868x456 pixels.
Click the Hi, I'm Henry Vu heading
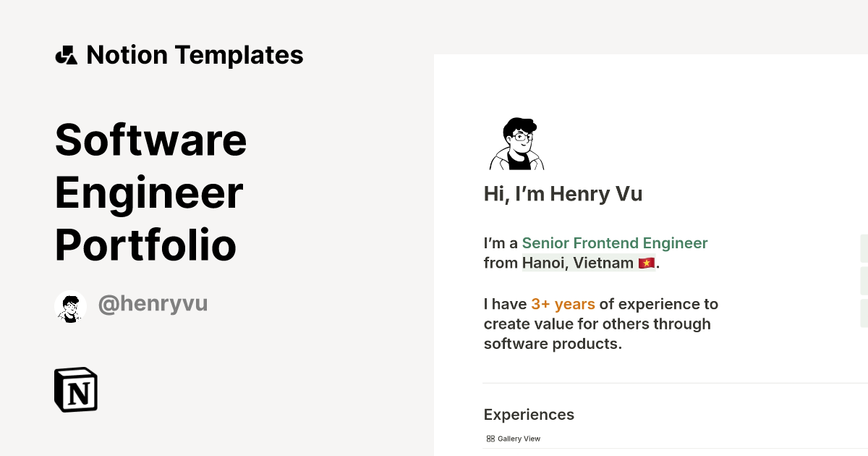[x=563, y=193]
